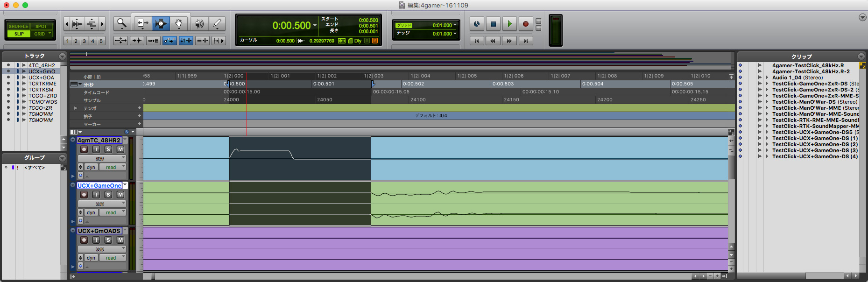Switch to SHUFFLE edit mode
Viewport: 868px width, 282px height.
[19, 26]
